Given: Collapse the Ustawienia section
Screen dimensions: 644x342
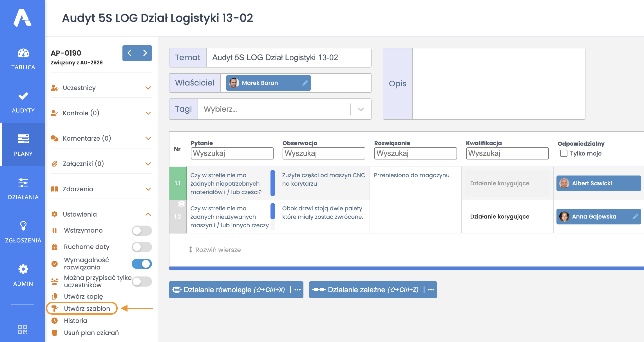Looking at the screenshot, I should [x=148, y=214].
